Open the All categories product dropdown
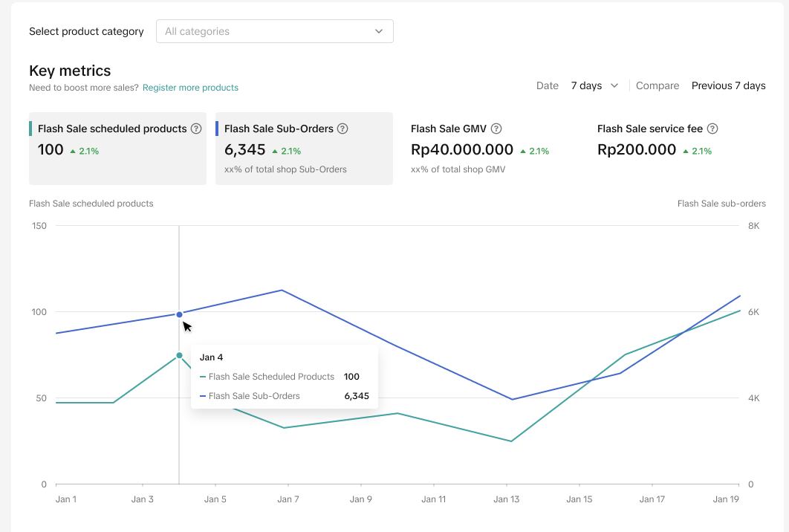 tap(274, 31)
